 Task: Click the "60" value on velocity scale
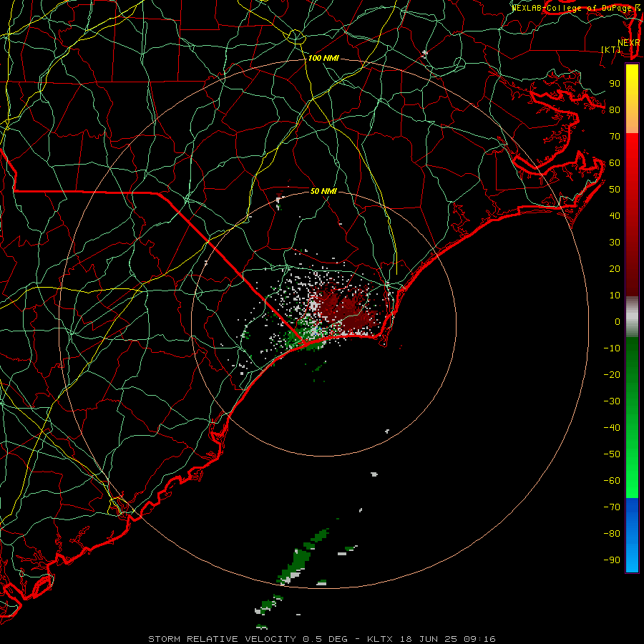(615, 163)
